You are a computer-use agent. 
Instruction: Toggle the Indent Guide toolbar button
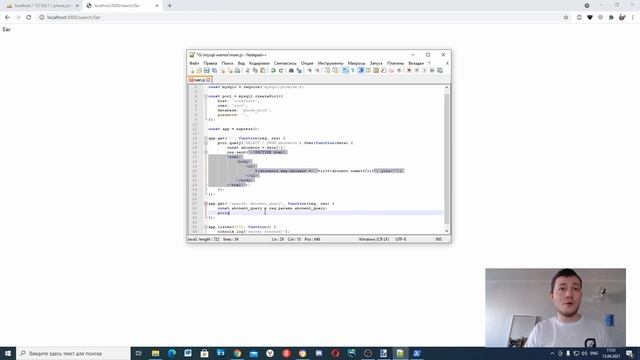360,70
